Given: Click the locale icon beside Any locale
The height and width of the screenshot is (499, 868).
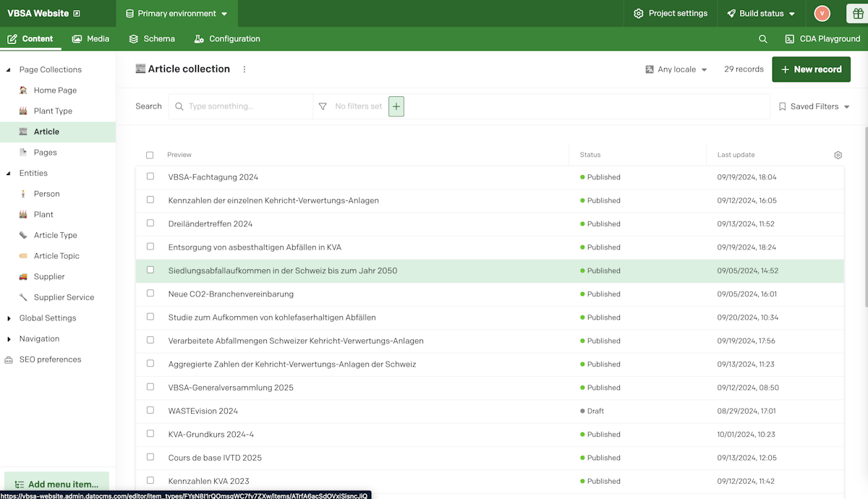Looking at the screenshot, I should point(650,69).
